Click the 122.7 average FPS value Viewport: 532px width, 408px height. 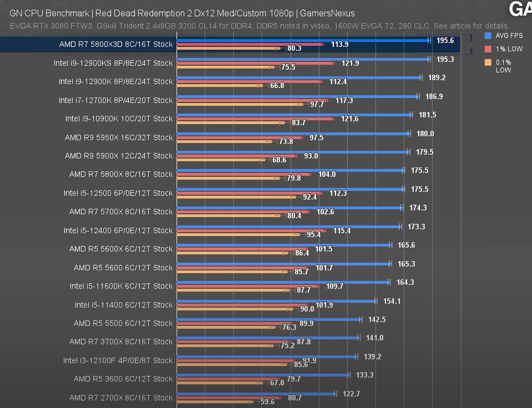pyautogui.click(x=351, y=394)
